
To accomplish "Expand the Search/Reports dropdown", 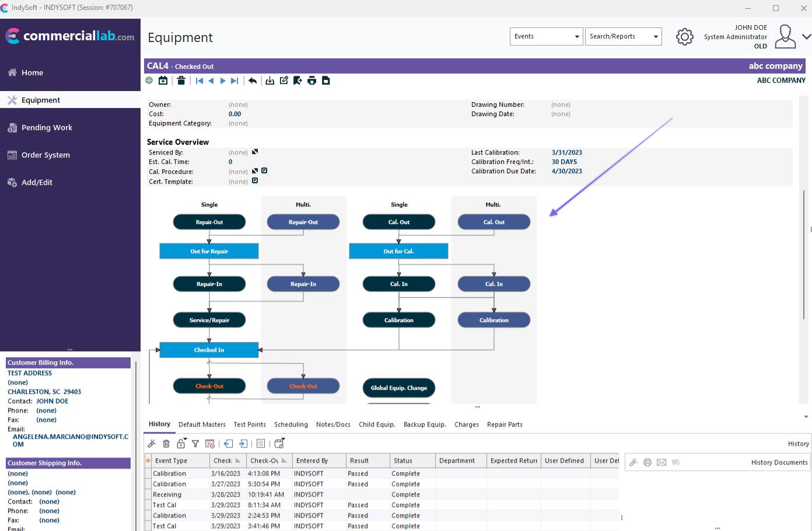I will tap(623, 36).
